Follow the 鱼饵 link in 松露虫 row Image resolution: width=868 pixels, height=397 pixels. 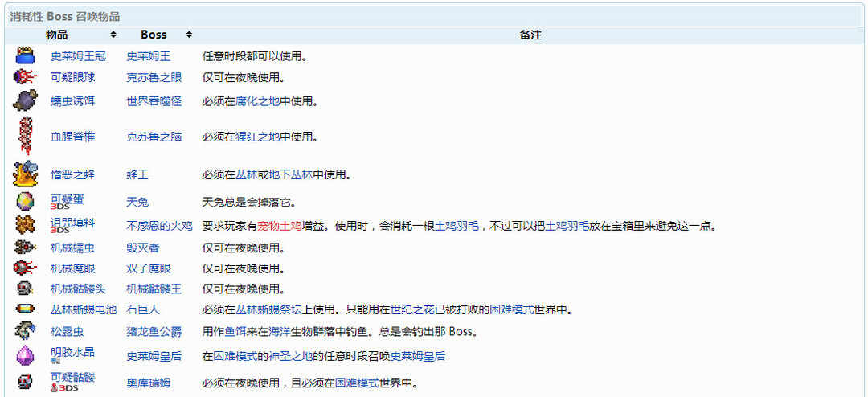(235, 332)
